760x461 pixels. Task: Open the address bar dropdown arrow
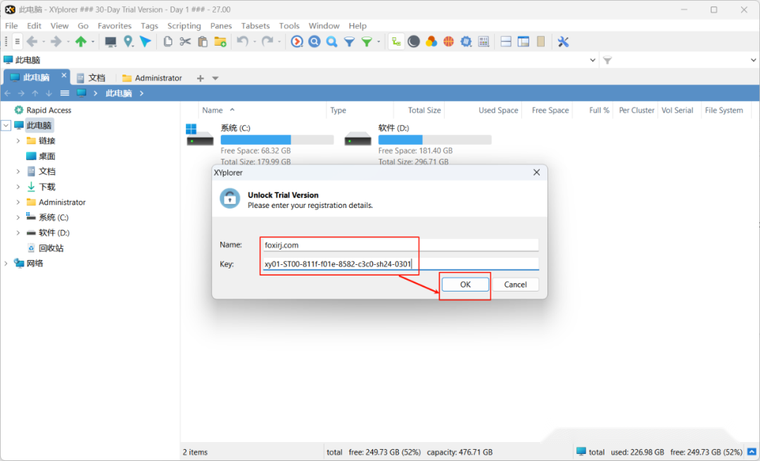click(592, 60)
